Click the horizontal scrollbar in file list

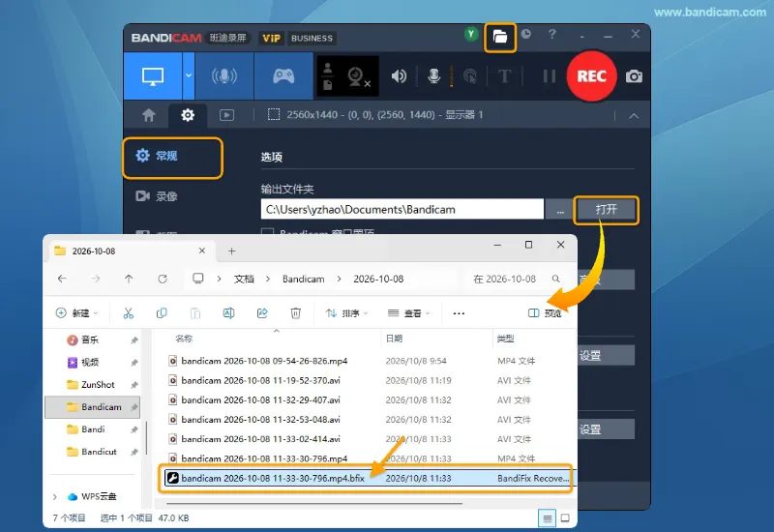[314, 504]
